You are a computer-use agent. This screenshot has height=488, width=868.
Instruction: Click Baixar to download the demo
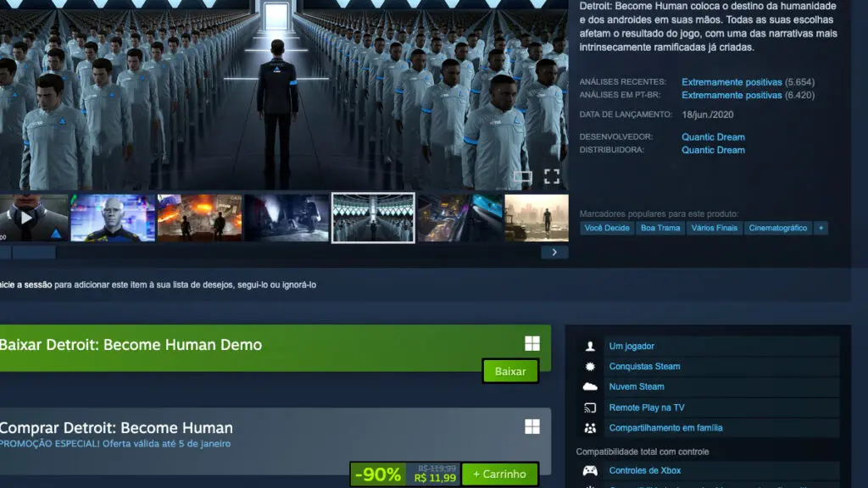pyautogui.click(x=509, y=371)
